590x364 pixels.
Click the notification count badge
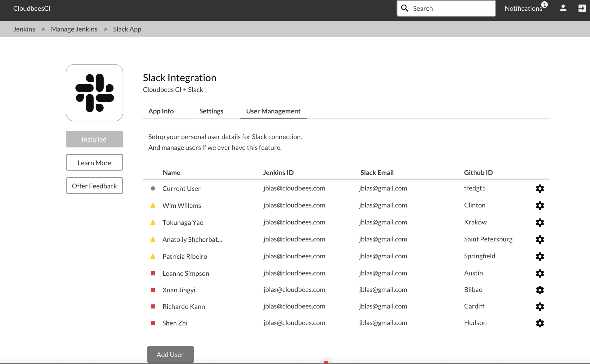[544, 5]
